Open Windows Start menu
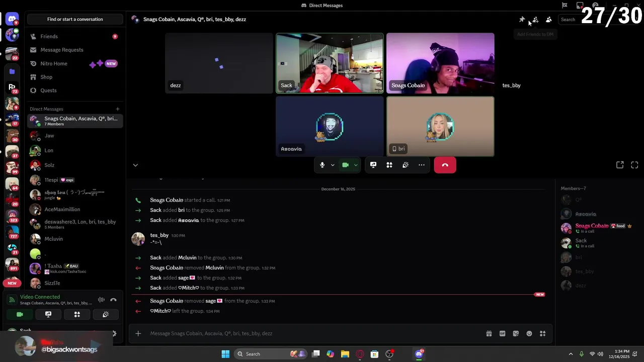This screenshot has height=362, width=644. [225, 354]
